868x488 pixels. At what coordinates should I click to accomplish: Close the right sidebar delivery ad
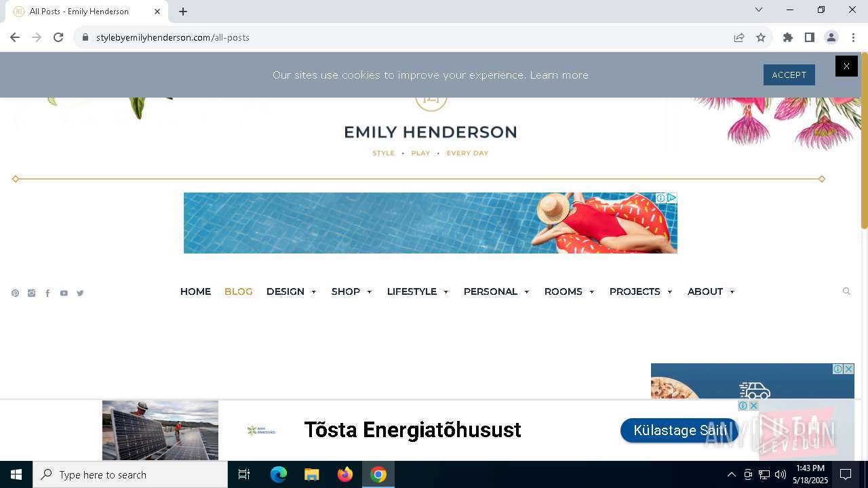[x=849, y=369]
